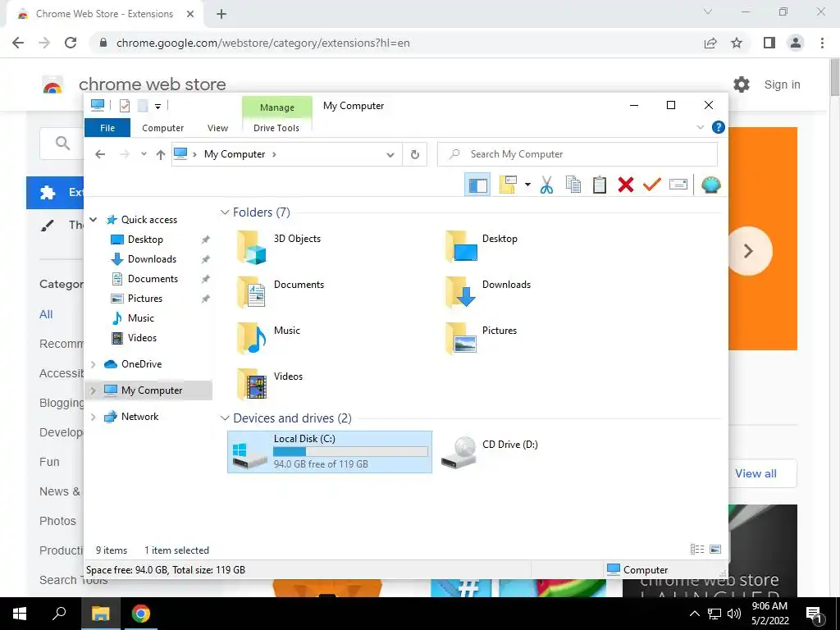The image size is (840, 630).
Task: Click the chevron after My Computer breadcrumb
Action: 274,154
